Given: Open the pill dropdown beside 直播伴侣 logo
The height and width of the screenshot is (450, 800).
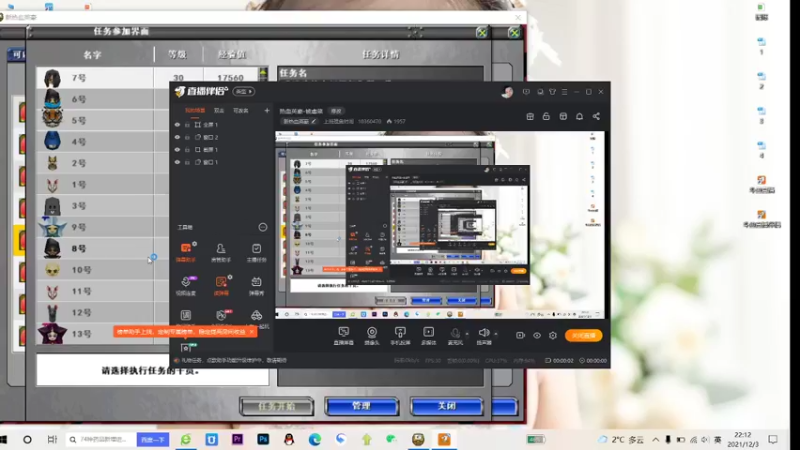Looking at the screenshot, I should click(x=243, y=92).
